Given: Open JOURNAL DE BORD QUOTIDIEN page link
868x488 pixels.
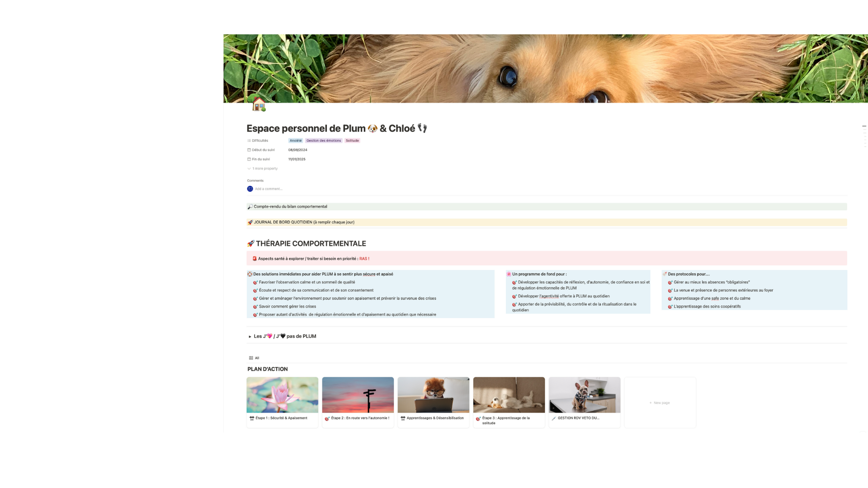Looking at the screenshot, I should (x=304, y=222).
